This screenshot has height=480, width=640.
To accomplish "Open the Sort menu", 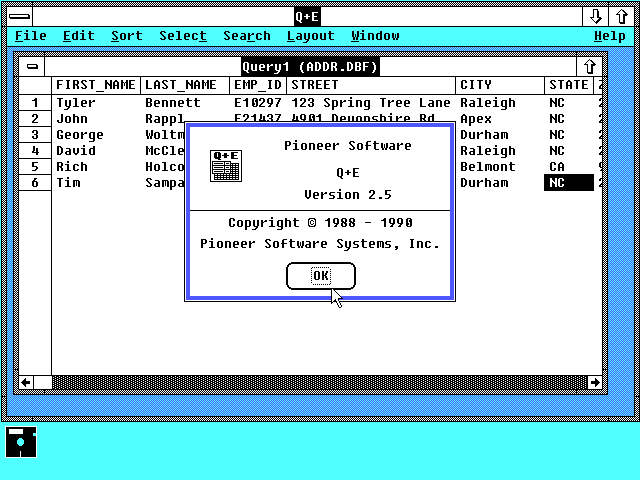I will (126, 36).
